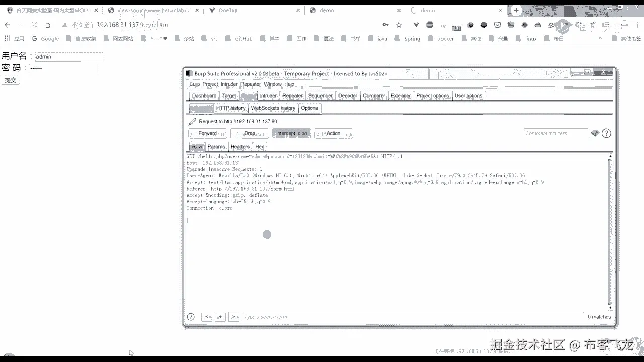The image size is (644, 362).
Task: Switch to the Intruder tool tab
Action: 268,96
